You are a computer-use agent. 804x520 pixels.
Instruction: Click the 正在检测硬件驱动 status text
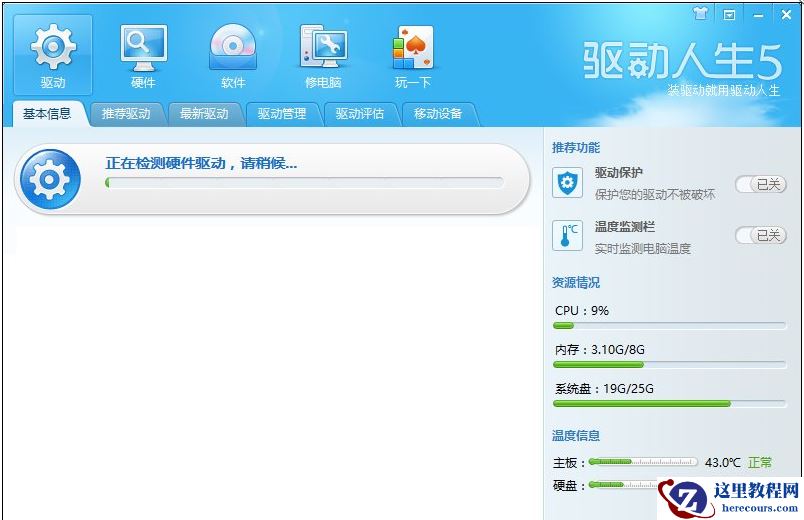click(201, 164)
